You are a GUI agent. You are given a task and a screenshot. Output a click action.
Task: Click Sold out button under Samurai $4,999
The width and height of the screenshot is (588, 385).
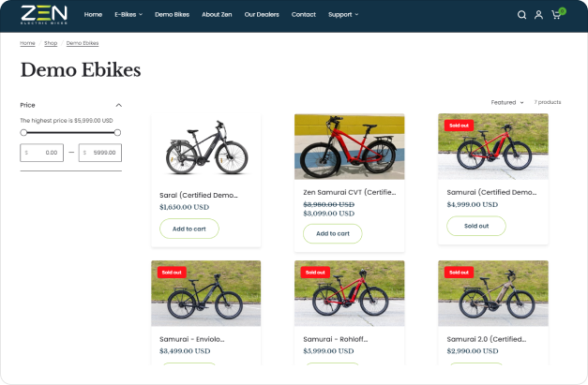coord(476,226)
